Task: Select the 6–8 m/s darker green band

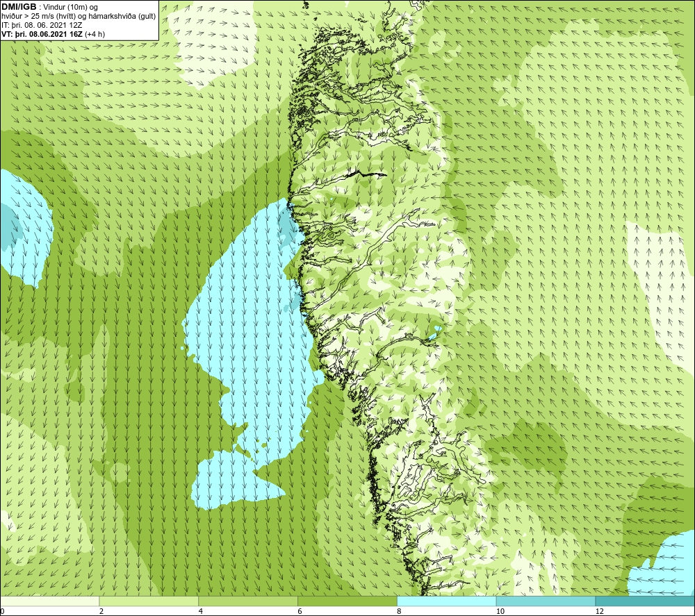Action: (347, 601)
